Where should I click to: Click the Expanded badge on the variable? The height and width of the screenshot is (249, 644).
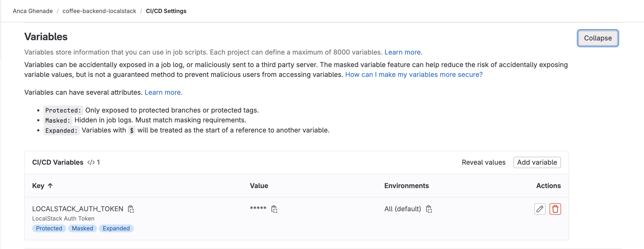pyautogui.click(x=116, y=228)
